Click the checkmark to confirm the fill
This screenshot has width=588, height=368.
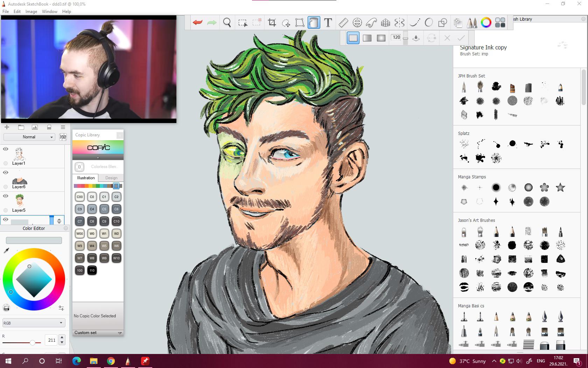[x=461, y=38]
